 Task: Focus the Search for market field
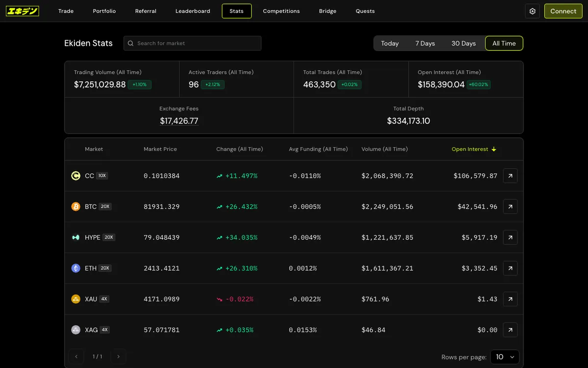click(192, 43)
